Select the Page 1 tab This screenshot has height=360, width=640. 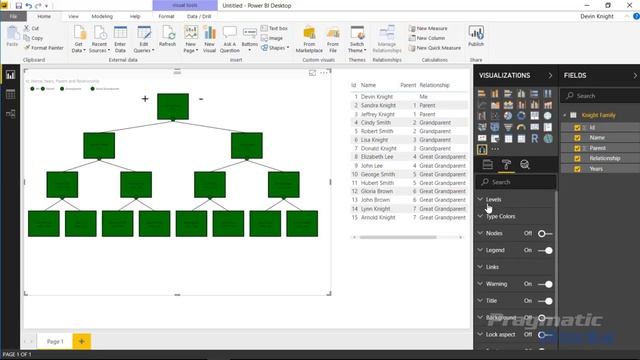pyautogui.click(x=55, y=341)
